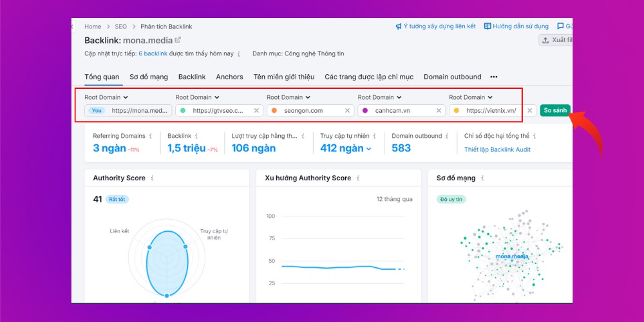The image size is (644, 322).
Task: Click Thiết lập Backlink Audit link
Action: coord(497,149)
